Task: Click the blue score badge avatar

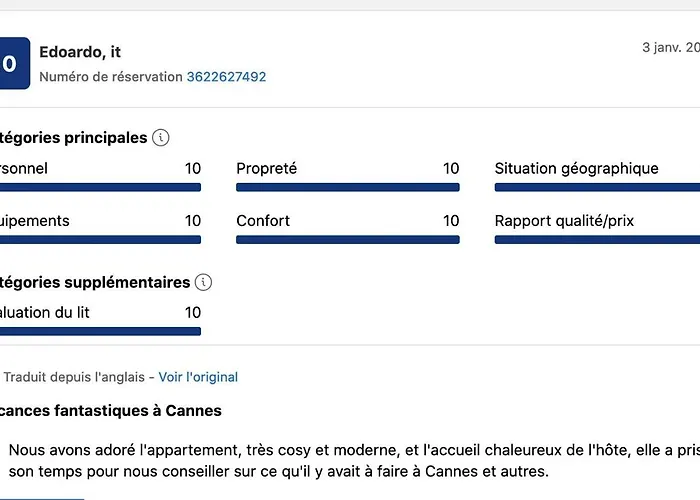Action: tap(12, 64)
